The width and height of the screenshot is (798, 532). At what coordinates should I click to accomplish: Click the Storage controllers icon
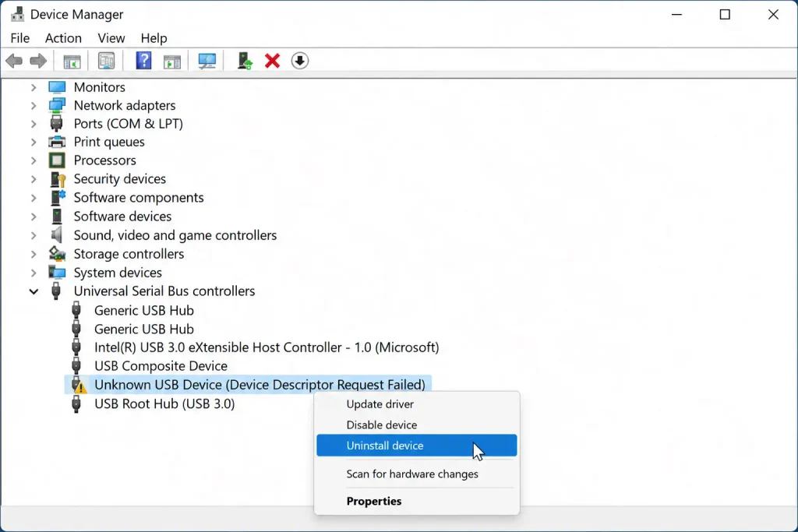57,253
